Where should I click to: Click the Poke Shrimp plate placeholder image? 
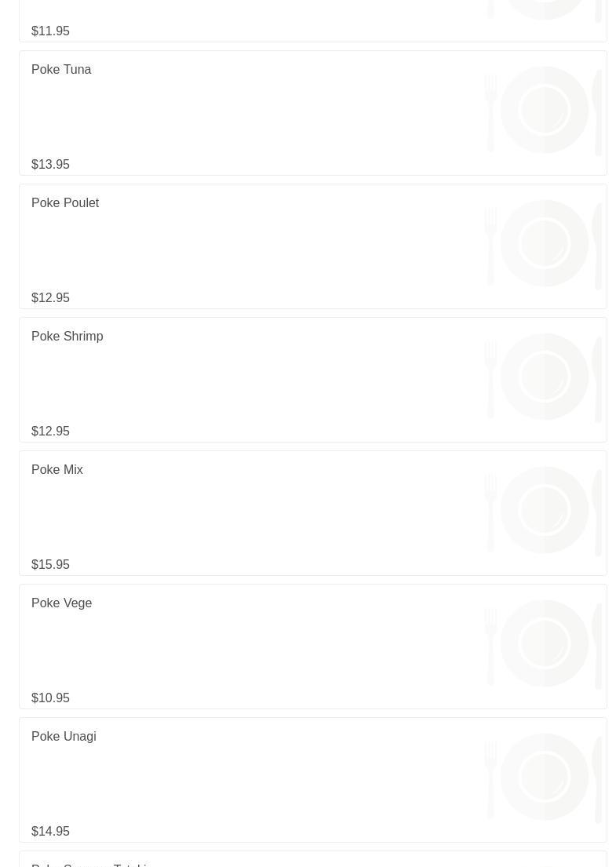coord(544,377)
